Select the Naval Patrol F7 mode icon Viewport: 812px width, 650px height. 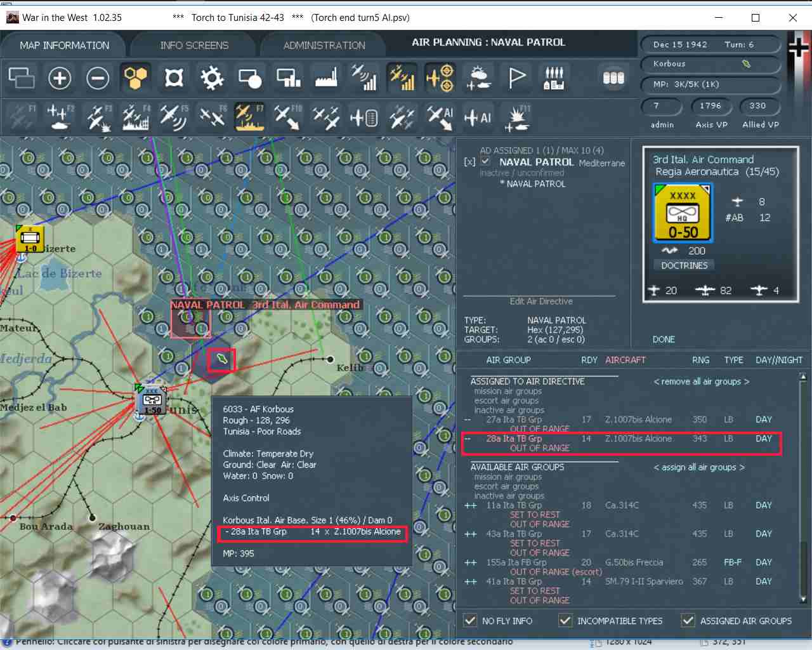pos(250,117)
